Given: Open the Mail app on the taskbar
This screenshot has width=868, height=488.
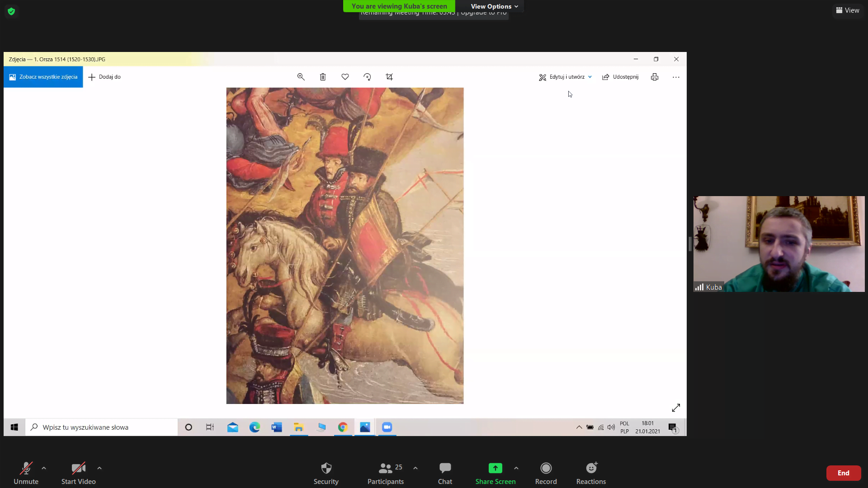Looking at the screenshot, I should pyautogui.click(x=233, y=427).
